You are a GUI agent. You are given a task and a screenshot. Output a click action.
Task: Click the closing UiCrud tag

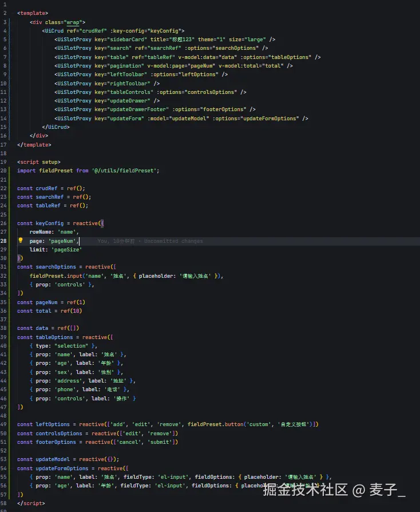(x=56, y=127)
